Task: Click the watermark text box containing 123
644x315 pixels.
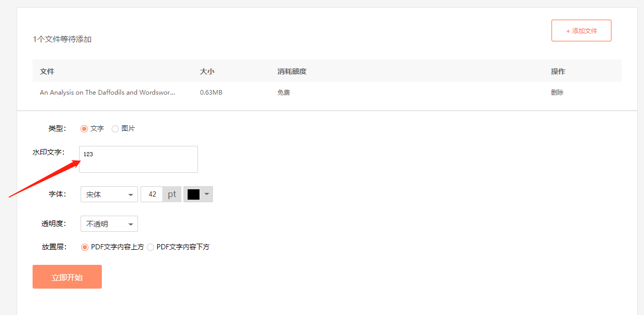Action: point(138,159)
